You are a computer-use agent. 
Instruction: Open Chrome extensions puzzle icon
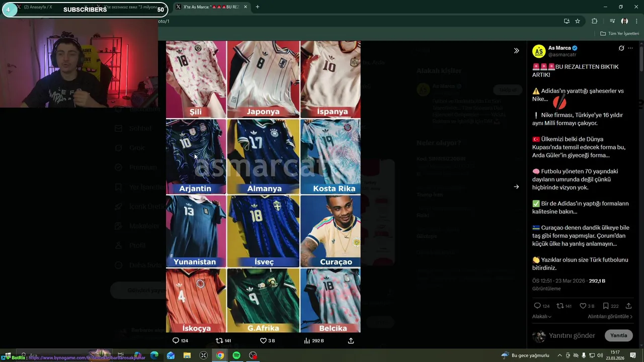tap(594, 21)
